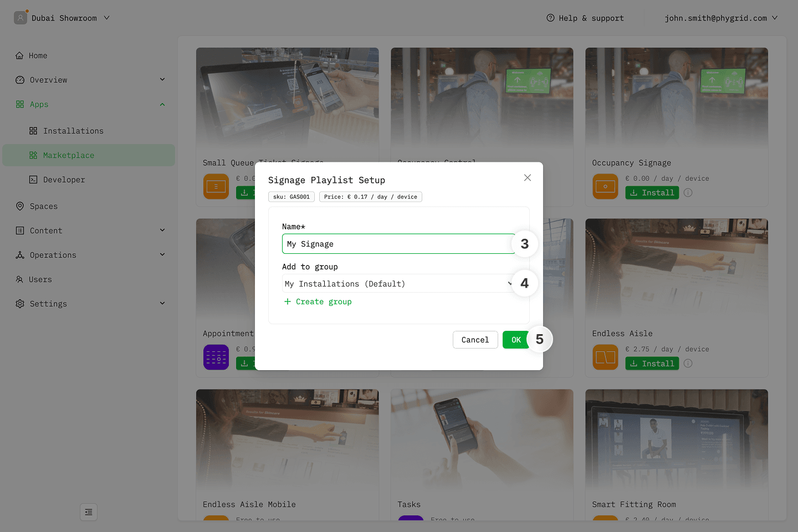Click the info icon beside Endless Aisle Install
Screen dimensions: 798x532
[x=688, y=364]
